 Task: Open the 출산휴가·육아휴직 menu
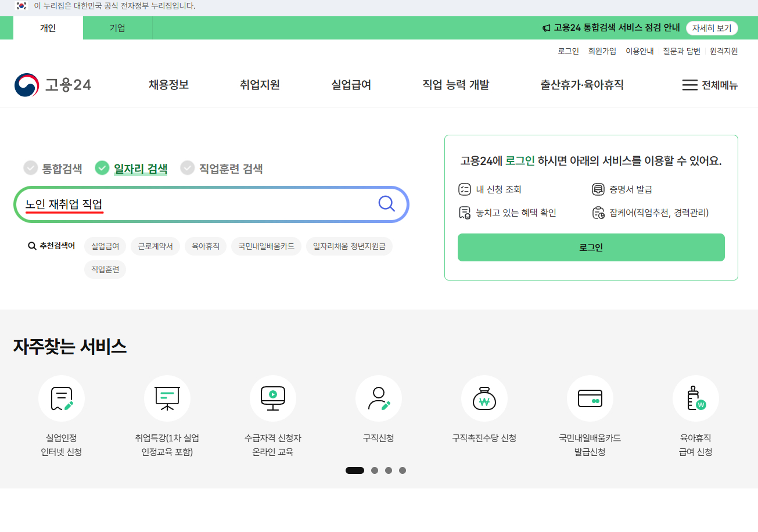[x=582, y=85]
